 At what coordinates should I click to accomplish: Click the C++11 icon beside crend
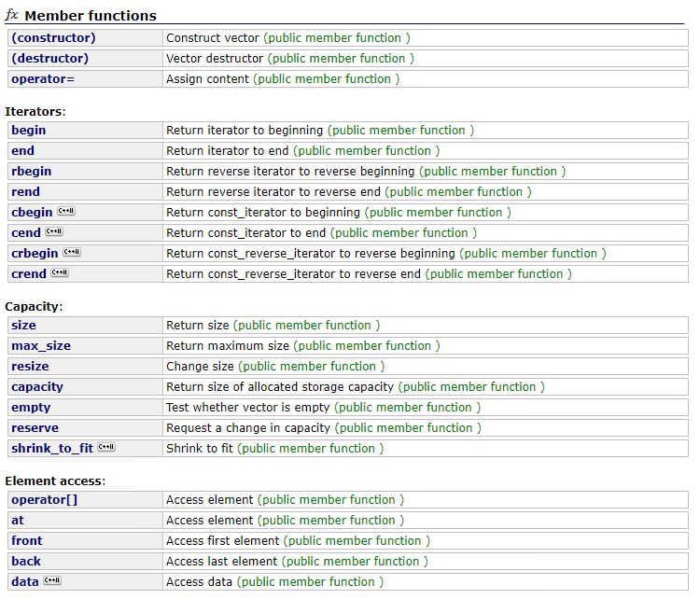[x=60, y=273]
